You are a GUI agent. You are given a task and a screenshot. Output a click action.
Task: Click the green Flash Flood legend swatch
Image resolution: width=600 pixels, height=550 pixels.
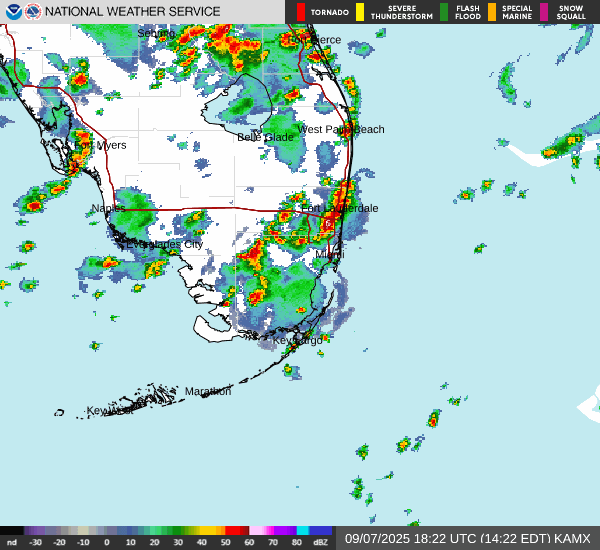[444, 12]
